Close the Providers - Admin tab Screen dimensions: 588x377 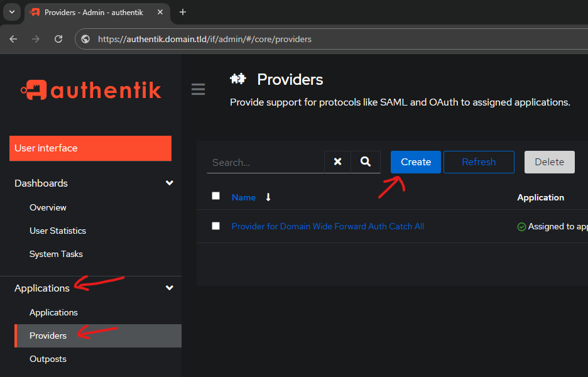pos(160,13)
